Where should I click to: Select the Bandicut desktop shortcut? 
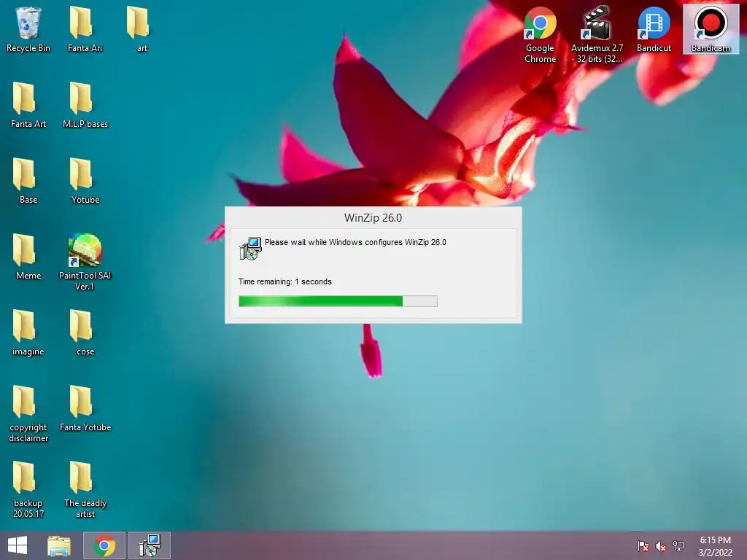tap(654, 29)
